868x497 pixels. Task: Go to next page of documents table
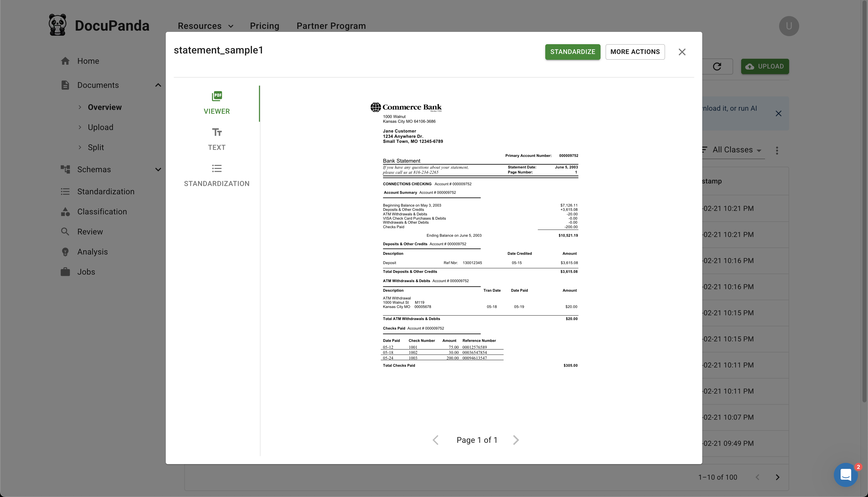coord(778,477)
